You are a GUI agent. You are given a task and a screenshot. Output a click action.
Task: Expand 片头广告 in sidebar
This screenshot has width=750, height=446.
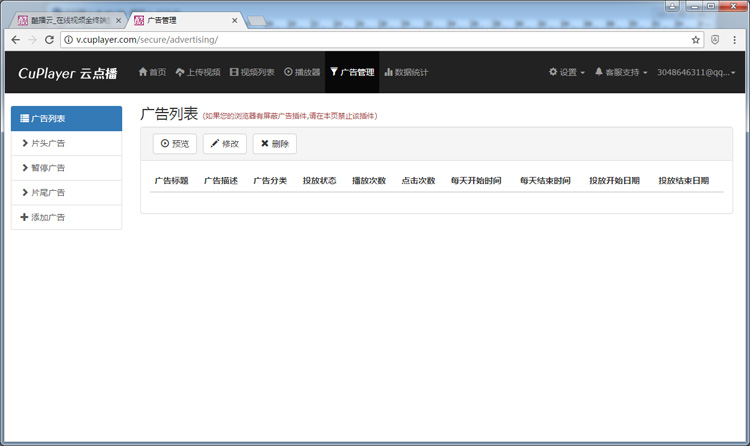[x=66, y=143]
